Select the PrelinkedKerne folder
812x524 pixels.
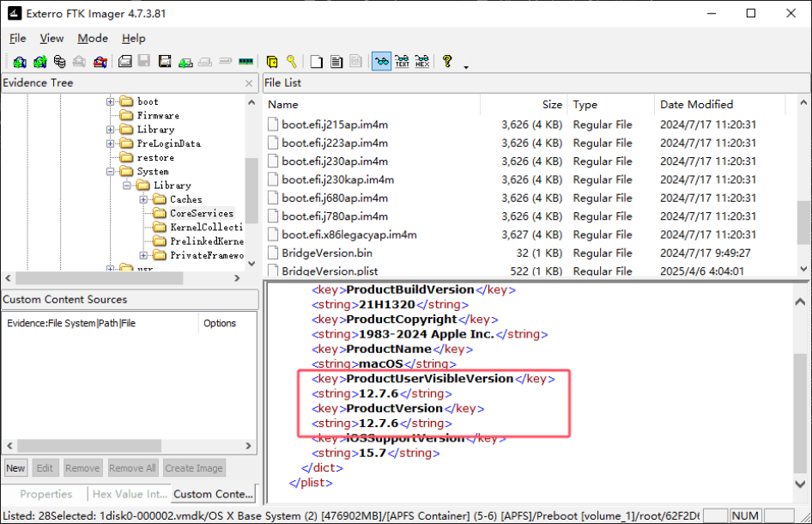[x=207, y=241]
